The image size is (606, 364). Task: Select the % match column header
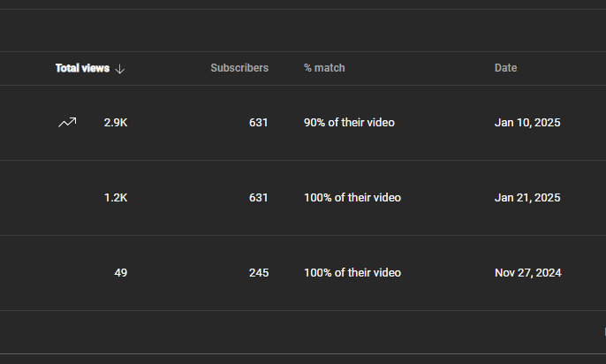[x=324, y=68]
